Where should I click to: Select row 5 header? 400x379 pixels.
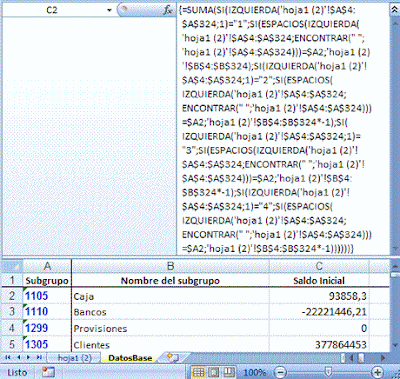12,344
